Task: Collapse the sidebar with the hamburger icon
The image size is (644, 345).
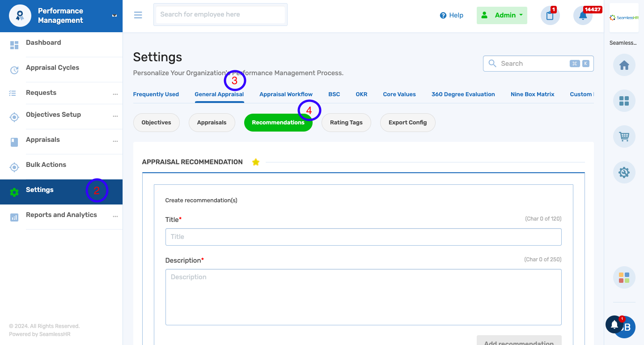Action: pyautogui.click(x=138, y=15)
